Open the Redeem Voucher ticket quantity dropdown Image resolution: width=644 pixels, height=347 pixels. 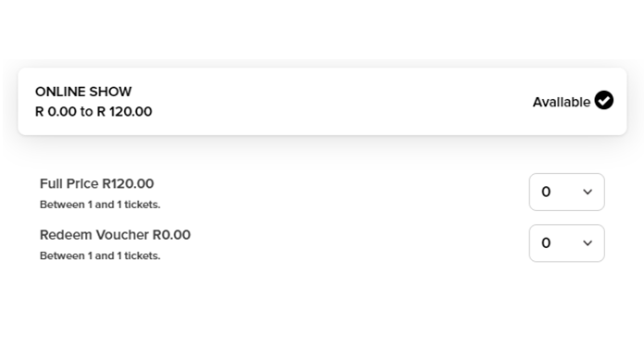pos(567,243)
